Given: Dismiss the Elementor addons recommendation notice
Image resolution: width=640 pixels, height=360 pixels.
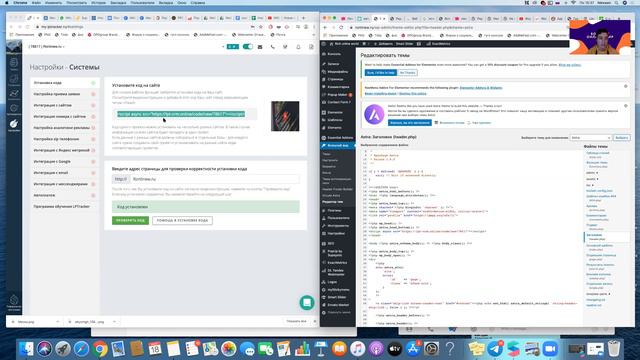Looking at the screenshot, I should [625, 86].
